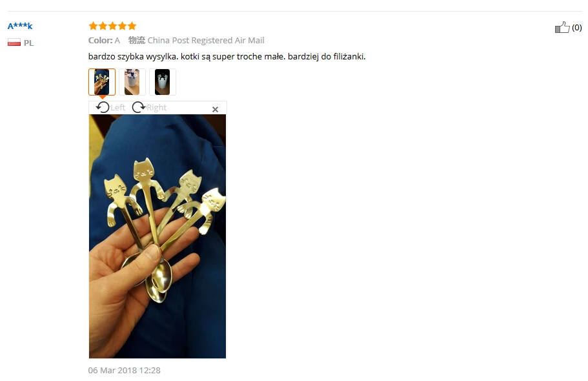Click the thumbs-up helpful icon

562,27
